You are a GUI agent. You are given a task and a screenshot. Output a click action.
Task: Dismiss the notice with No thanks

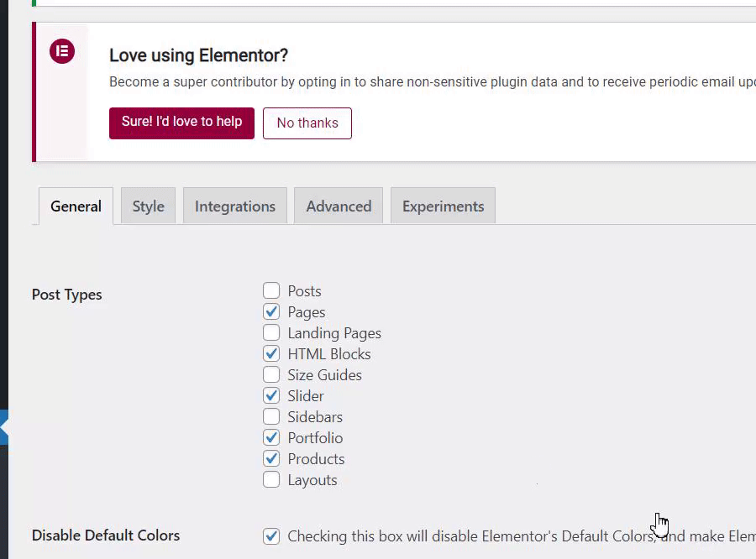click(x=307, y=123)
